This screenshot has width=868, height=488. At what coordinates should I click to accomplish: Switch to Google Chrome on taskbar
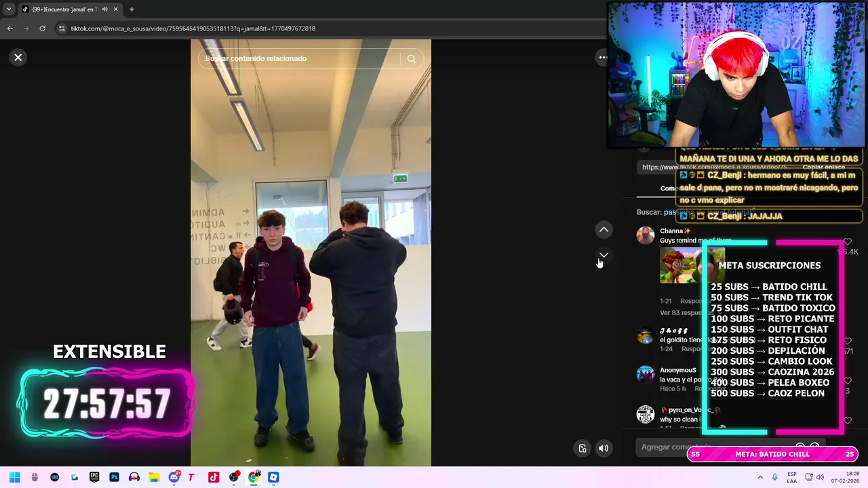(x=254, y=477)
